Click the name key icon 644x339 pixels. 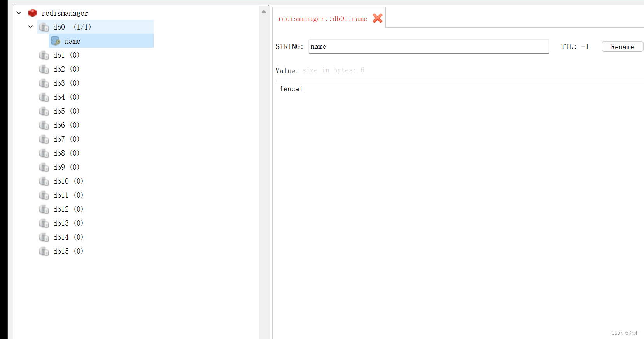56,41
